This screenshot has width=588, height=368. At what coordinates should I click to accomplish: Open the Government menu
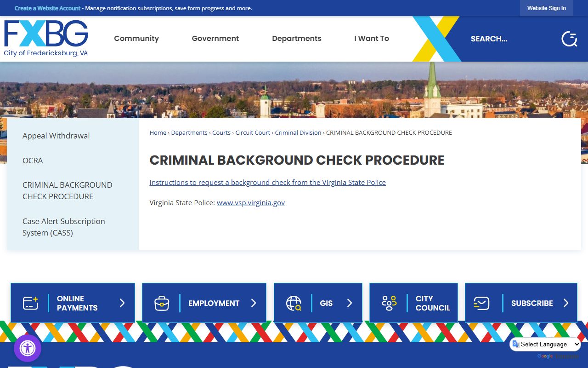point(215,39)
